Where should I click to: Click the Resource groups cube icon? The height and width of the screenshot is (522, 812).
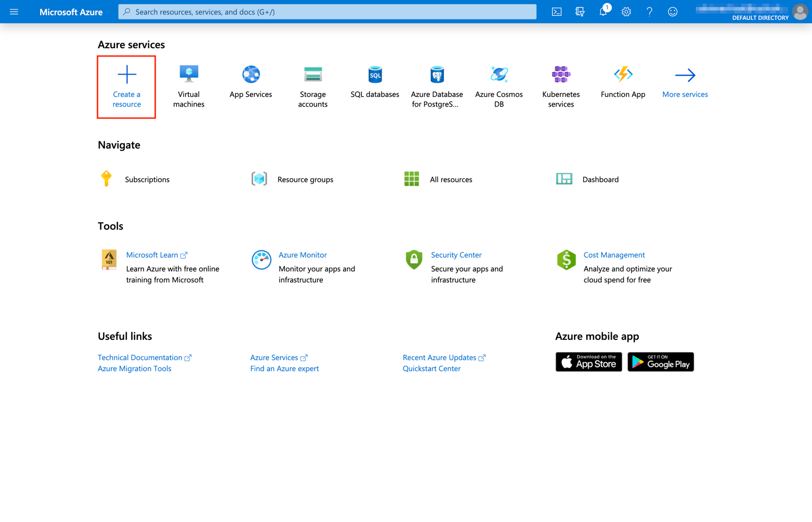click(x=259, y=179)
